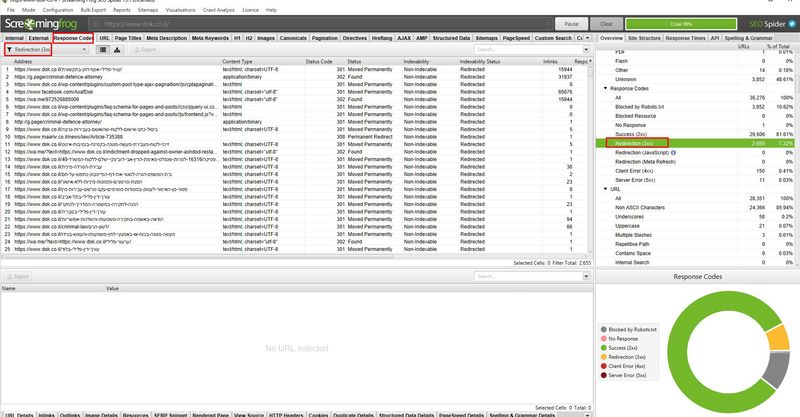Select the Response Codes tab
The width and height of the screenshot is (800, 417).
coord(73,38)
